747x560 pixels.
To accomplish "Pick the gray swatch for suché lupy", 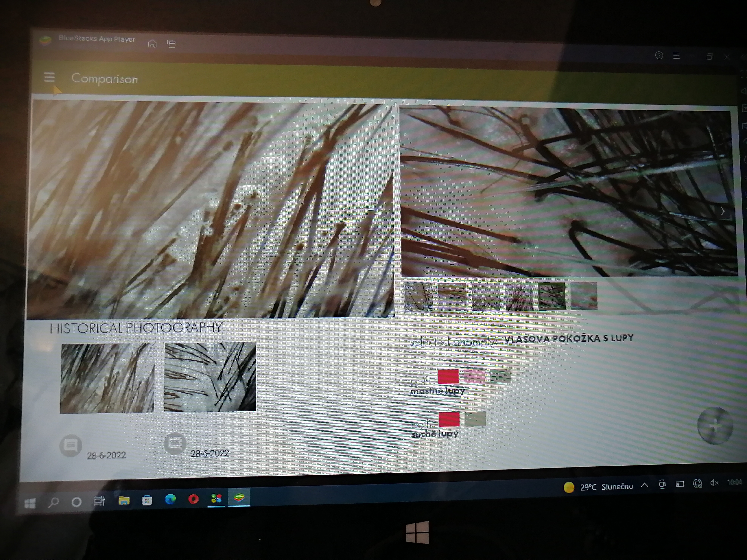I will (x=475, y=419).
